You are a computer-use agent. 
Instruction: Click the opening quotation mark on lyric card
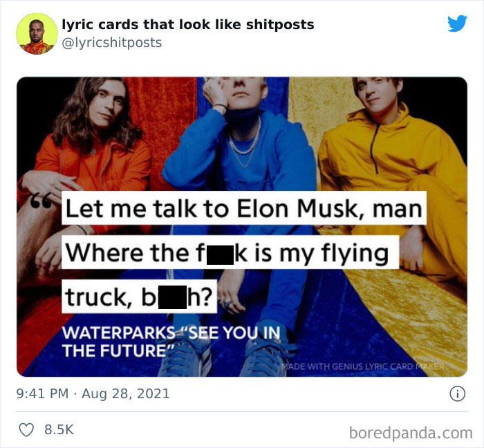(x=41, y=200)
